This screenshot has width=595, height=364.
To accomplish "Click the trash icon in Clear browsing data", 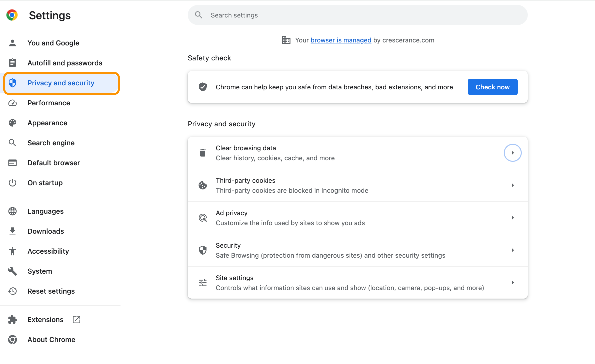I will point(203,153).
